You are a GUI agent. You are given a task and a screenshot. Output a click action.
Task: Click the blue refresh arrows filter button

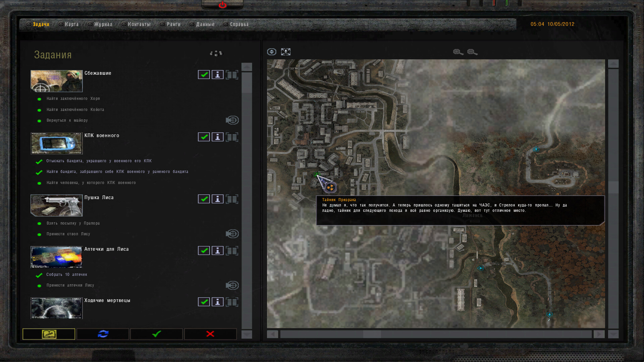coord(103,334)
